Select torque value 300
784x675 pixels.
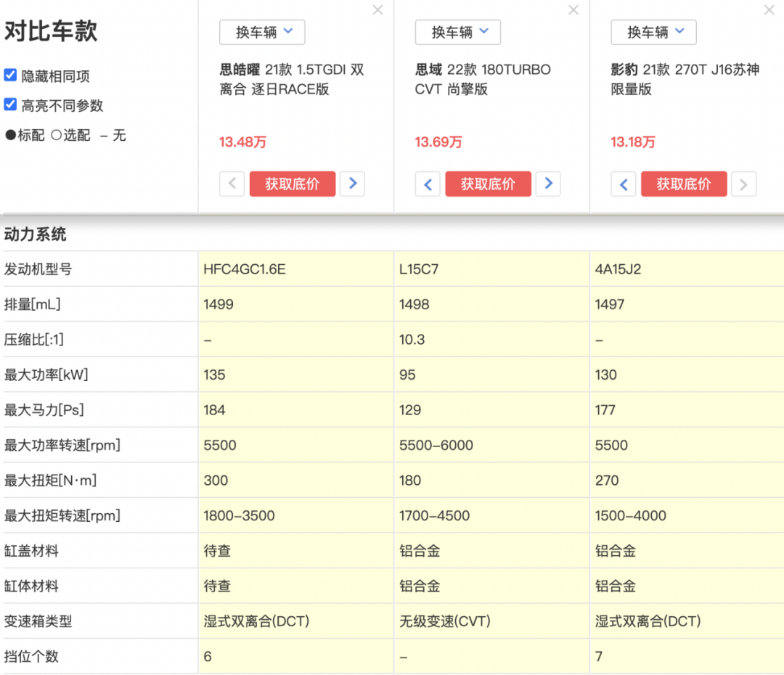pos(216,480)
